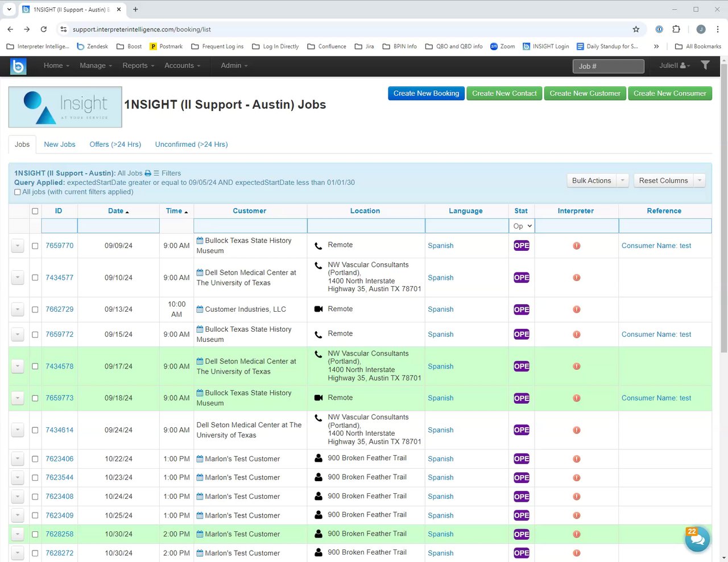Click the Create New Consumer button
Image resolution: width=728 pixels, height=562 pixels.
click(670, 93)
